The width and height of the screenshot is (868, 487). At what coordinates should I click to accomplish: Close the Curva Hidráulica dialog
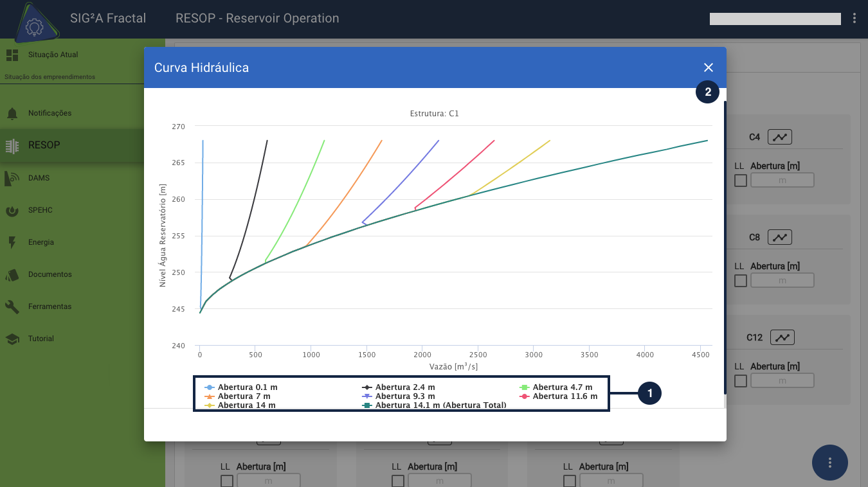[x=709, y=67]
